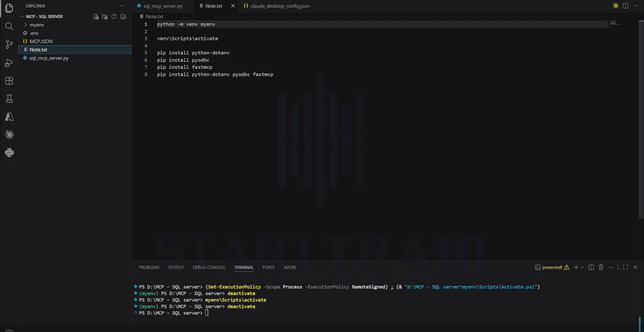The height and width of the screenshot is (332, 644).
Task: Add a new terminal with plus icon
Action: pos(576,267)
